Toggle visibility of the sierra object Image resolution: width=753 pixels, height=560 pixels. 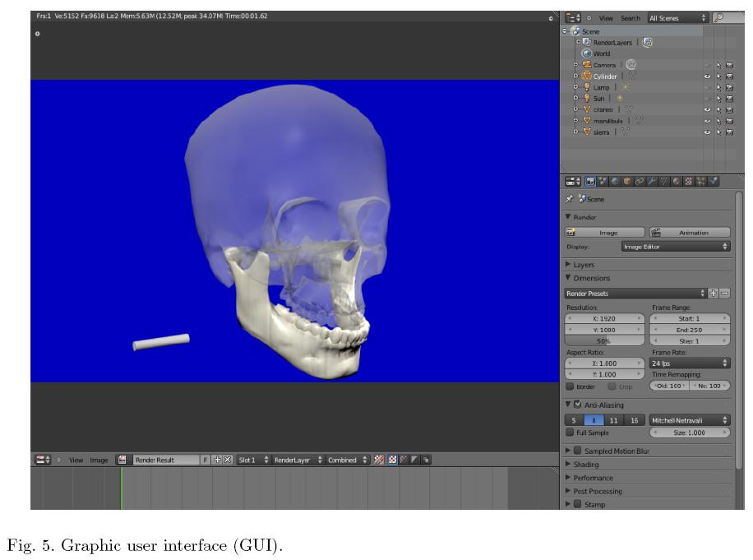point(707,132)
